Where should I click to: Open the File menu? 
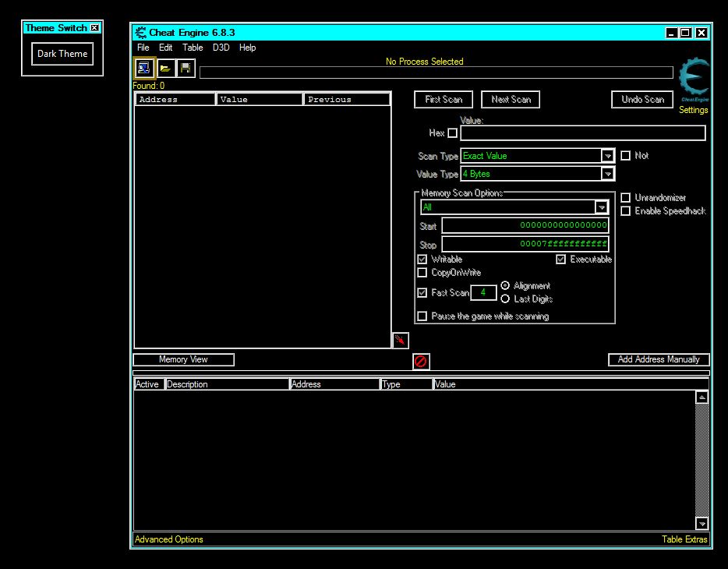143,48
